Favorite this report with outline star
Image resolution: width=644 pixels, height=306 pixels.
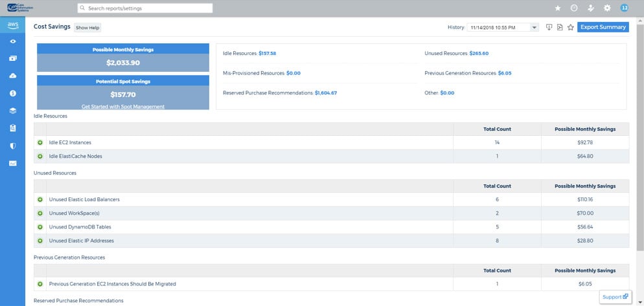tap(571, 27)
